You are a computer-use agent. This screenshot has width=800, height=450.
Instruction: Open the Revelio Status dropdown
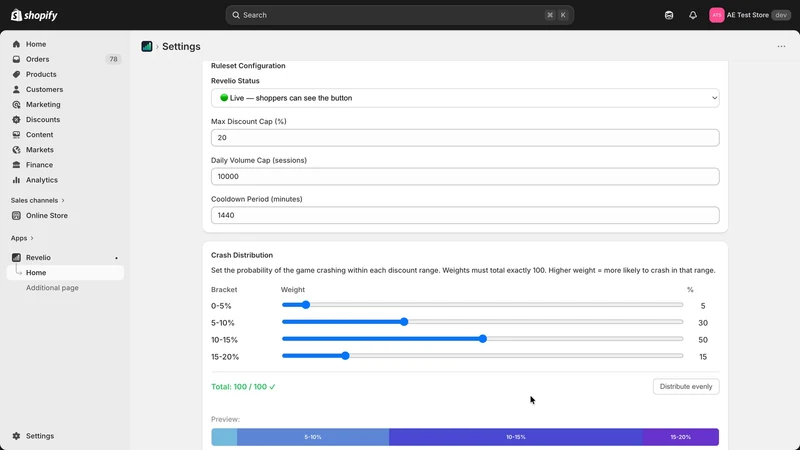click(465, 98)
